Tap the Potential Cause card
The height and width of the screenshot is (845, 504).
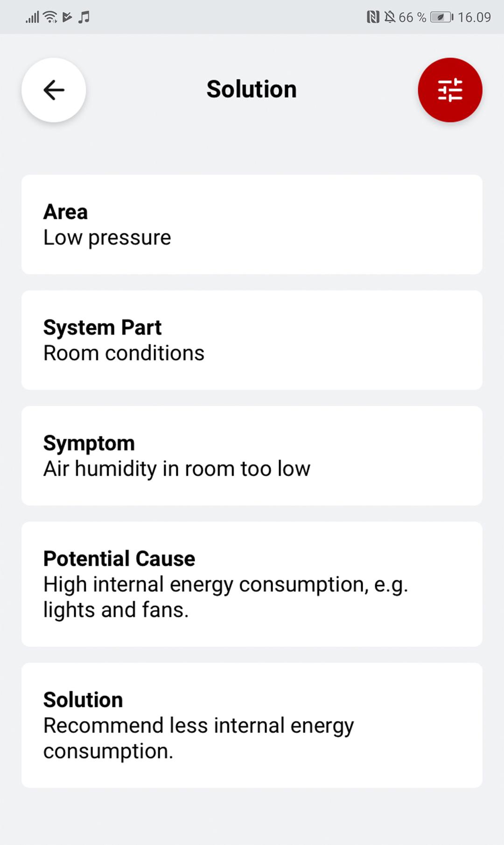point(252,584)
